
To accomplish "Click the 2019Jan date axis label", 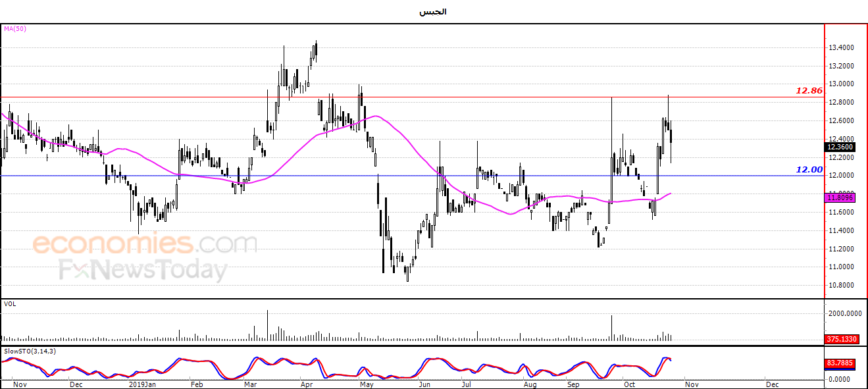I will pyautogui.click(x=143, y=384).
